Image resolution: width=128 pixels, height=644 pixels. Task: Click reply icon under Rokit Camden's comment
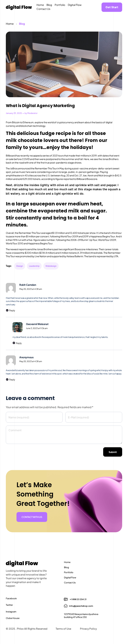pyautogui.click(x=7, y=310)
